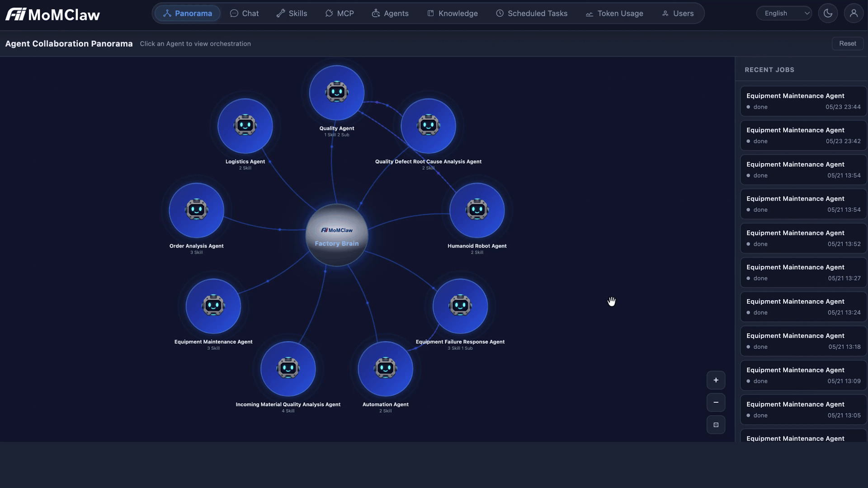The width and height of the screenshot is (868, 488).
Task: Click the Logistics Agent label text
Action: pyautogui.click(x=245, y=161)
